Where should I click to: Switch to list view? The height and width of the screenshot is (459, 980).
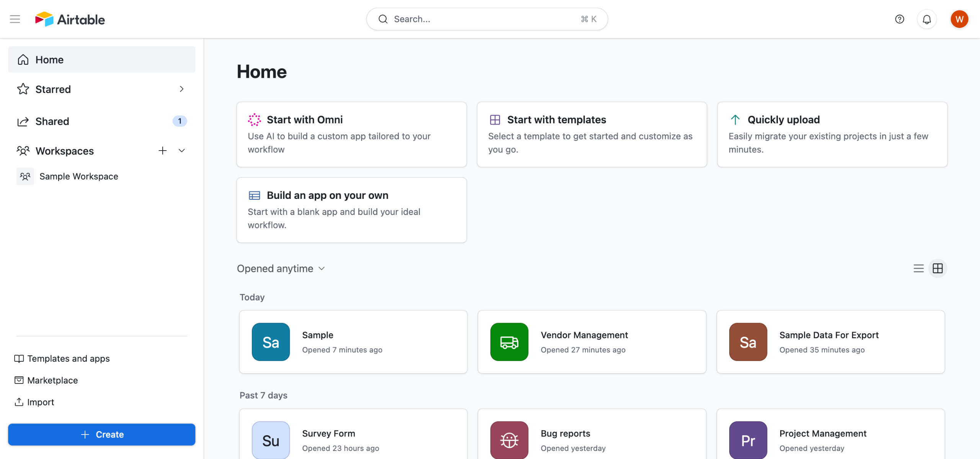click(x=918, y=268)
